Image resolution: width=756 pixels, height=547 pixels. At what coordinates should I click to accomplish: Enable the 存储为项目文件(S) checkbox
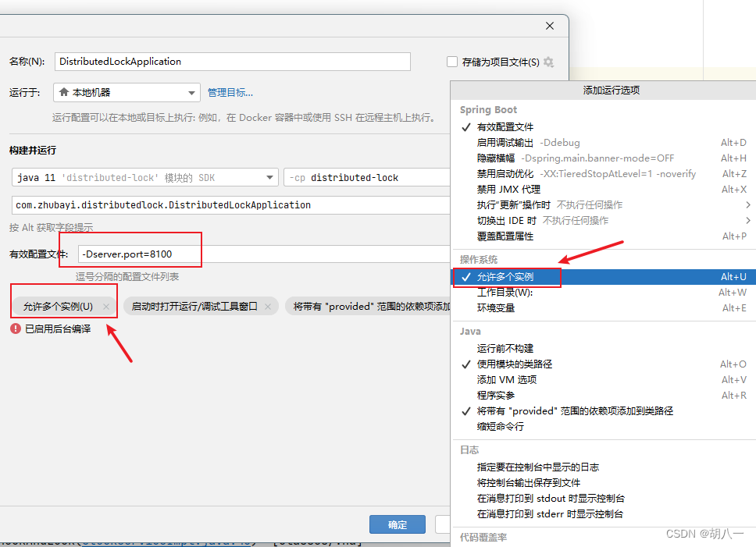(451, 62)
